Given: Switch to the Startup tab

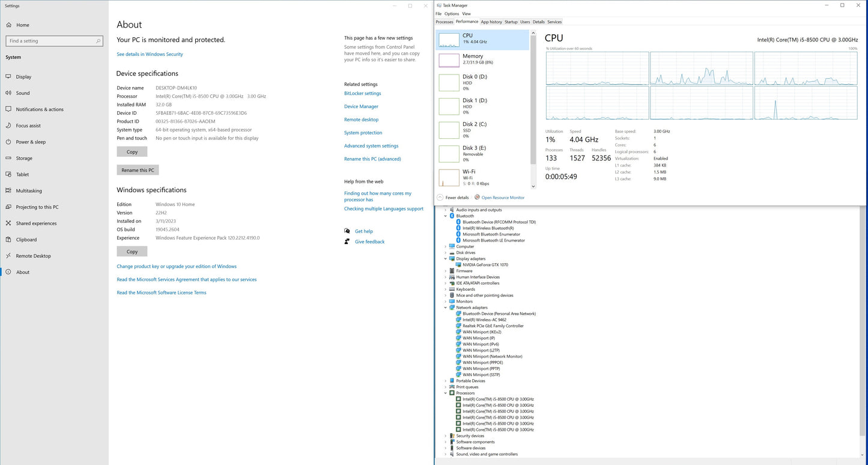Looking at the screenshot, I should pos(511,22).
